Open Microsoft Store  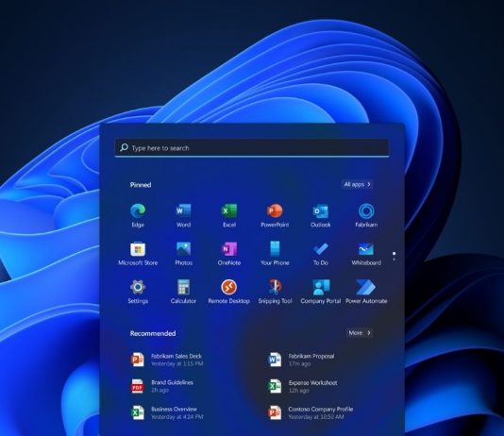click(138, 253)
